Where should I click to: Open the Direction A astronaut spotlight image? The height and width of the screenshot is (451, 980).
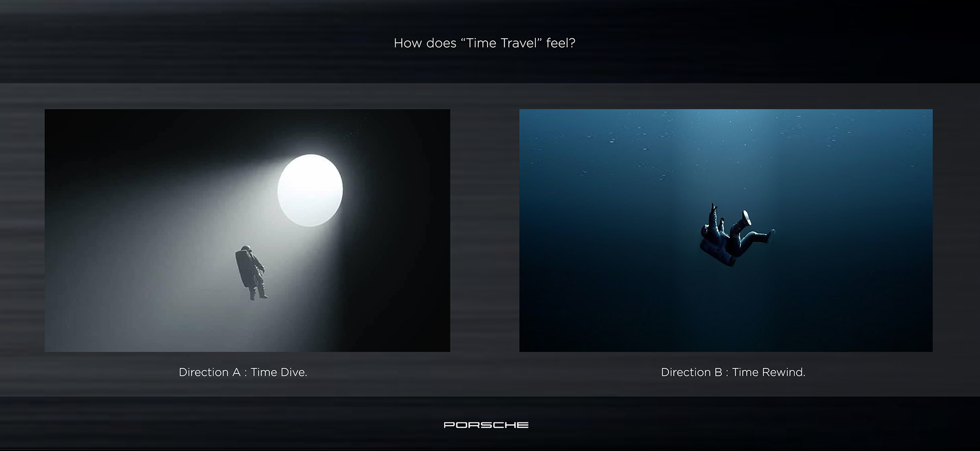(x=247, y=230)
